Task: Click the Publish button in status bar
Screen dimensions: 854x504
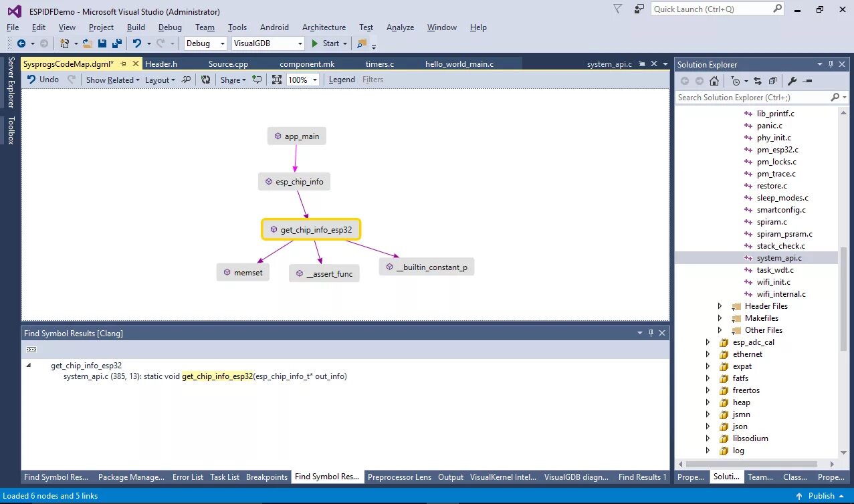Action: [821, 496]
